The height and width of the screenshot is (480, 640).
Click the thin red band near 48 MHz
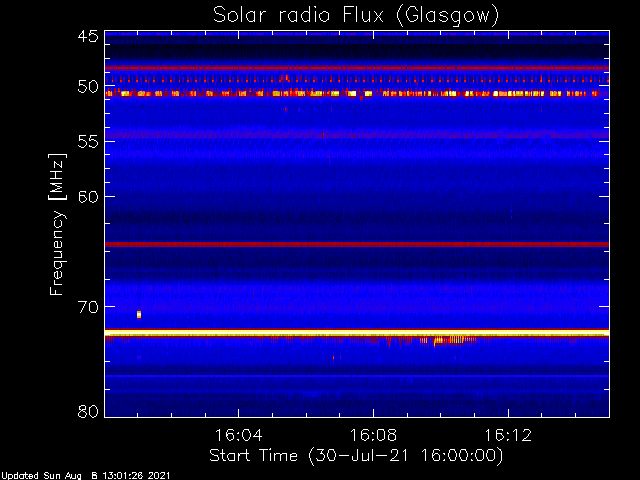pos(357,68)
